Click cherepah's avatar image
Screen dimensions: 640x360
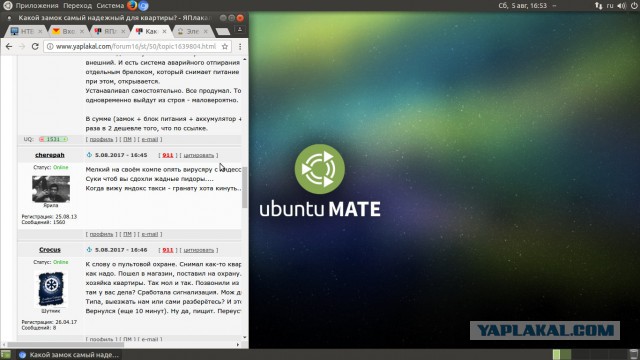point(51,189)
